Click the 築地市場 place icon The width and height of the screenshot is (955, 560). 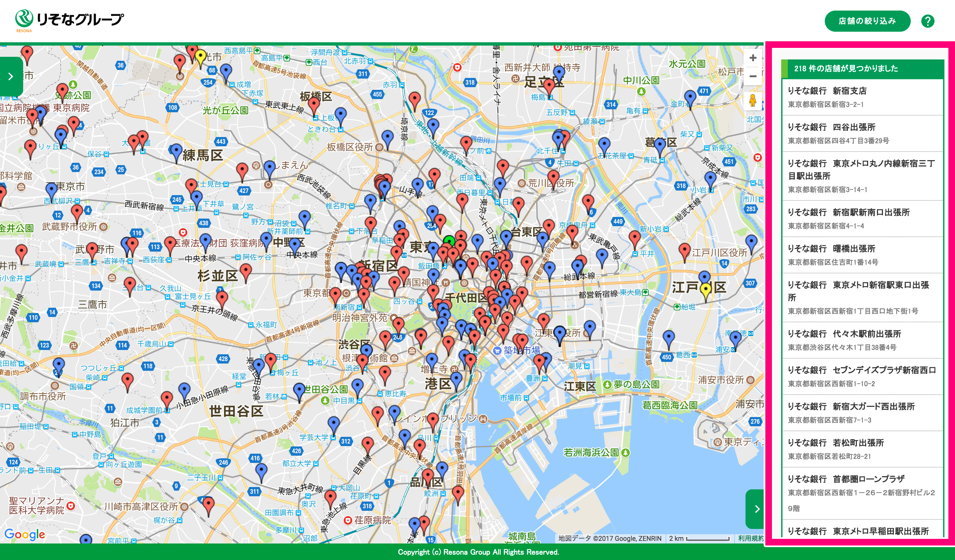click(x=497, y=351)
